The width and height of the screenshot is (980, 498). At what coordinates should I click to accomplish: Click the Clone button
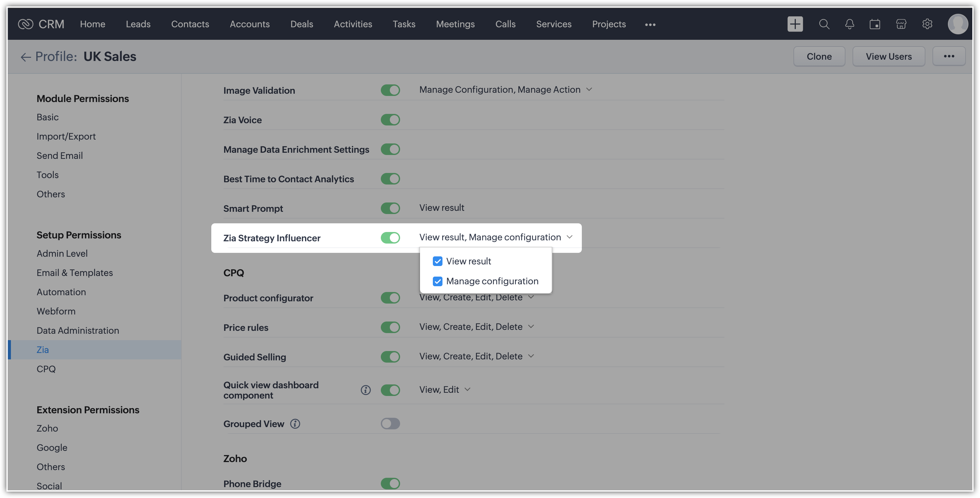point(819,56)
